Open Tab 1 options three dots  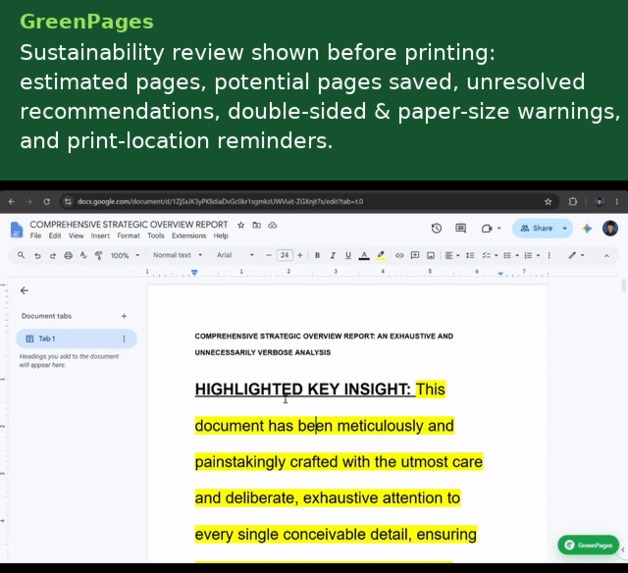pos(124,339)
